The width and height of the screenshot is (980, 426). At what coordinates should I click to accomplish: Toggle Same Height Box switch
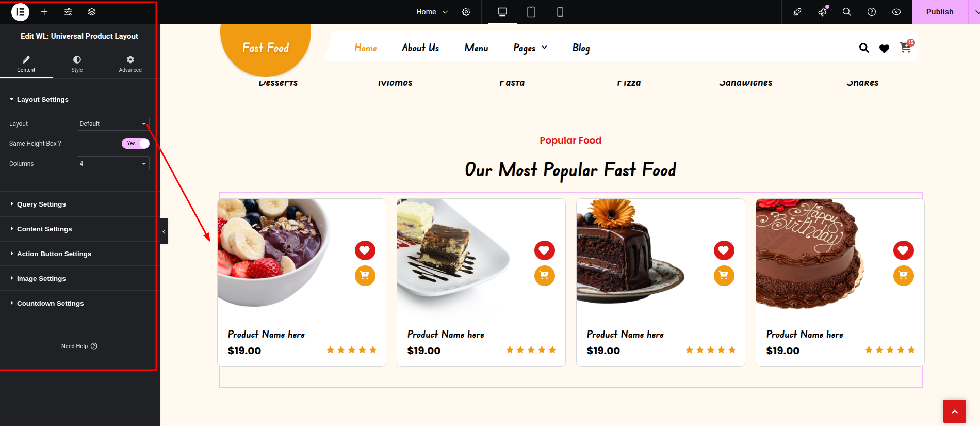click(136, 144)
